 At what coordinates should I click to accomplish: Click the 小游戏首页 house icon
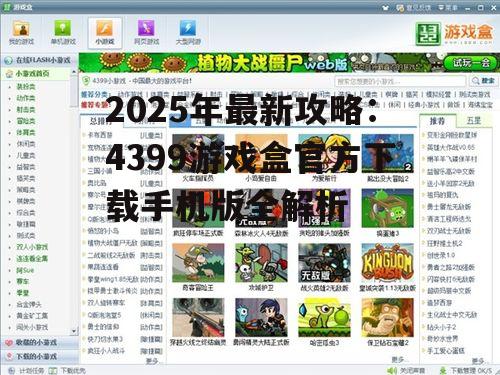point(9,74)
